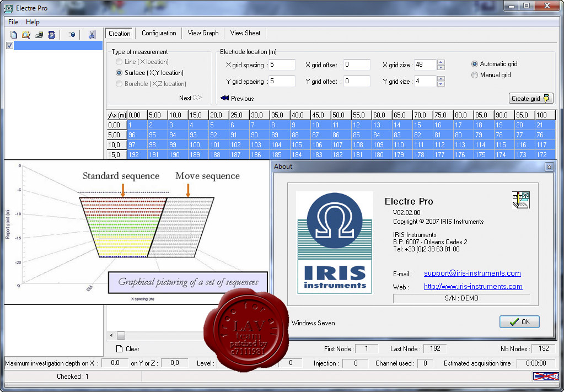Image resolution: width=564 pixels, height=392 pixels.
Task: Click the selected blue row in left list
Action: tap(58, 45)
